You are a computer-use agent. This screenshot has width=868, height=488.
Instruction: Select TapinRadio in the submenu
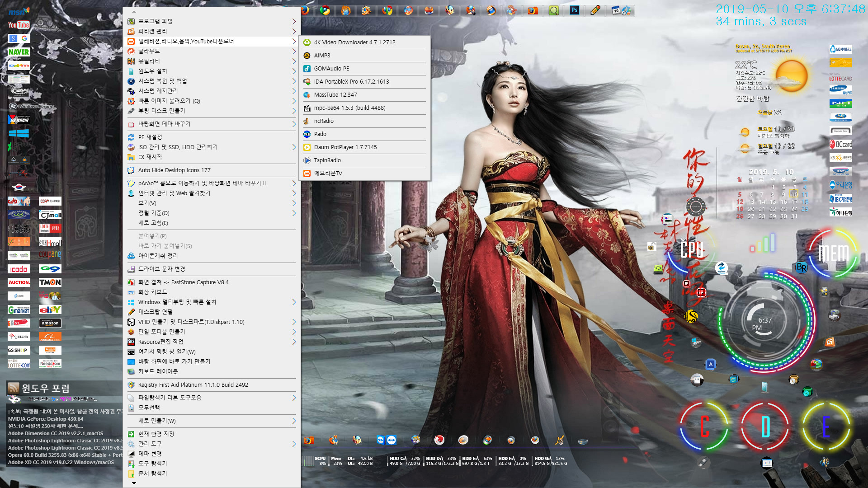tap(365, 160)
